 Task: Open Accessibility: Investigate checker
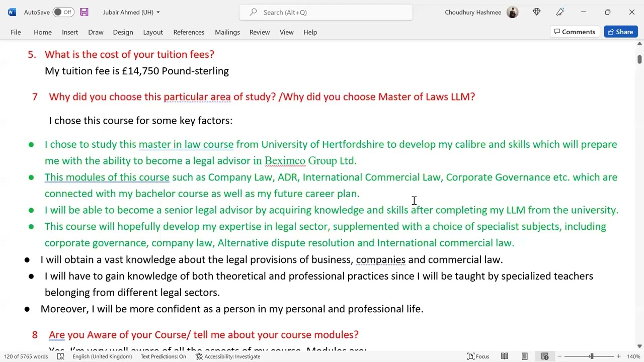(228, 356)
